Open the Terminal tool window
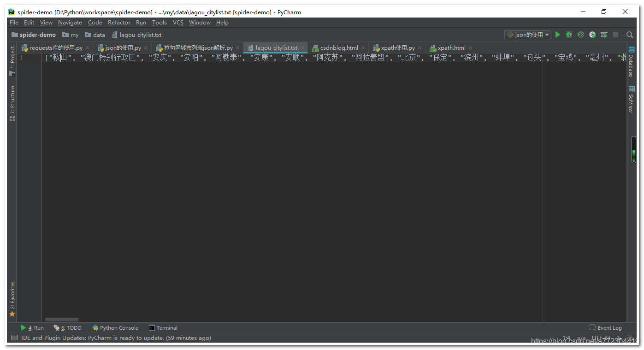Image resolution: width=644 pixels, height=350 pixels. pyautogui.click(x=163, y=327)
